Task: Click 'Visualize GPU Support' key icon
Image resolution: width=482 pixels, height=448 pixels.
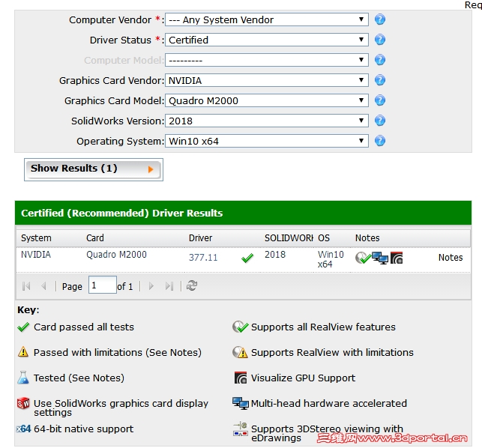Action: (x=241, y=378)
